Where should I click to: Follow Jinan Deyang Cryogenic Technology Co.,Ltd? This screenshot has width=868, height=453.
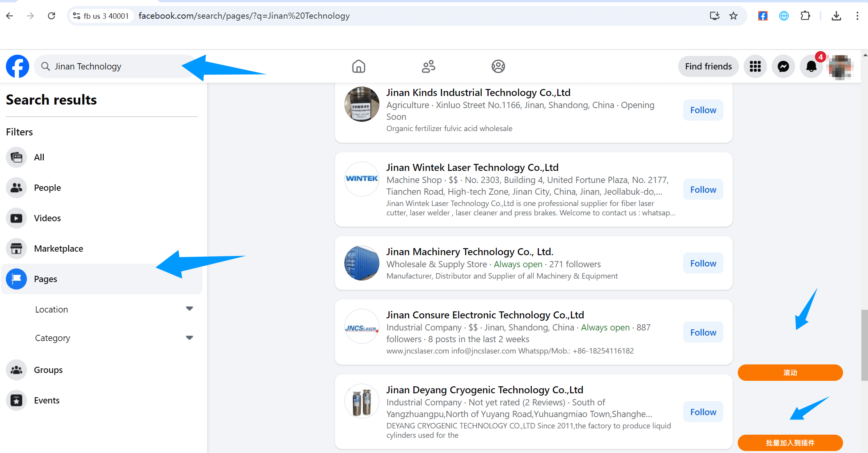(x=703, y=412)
